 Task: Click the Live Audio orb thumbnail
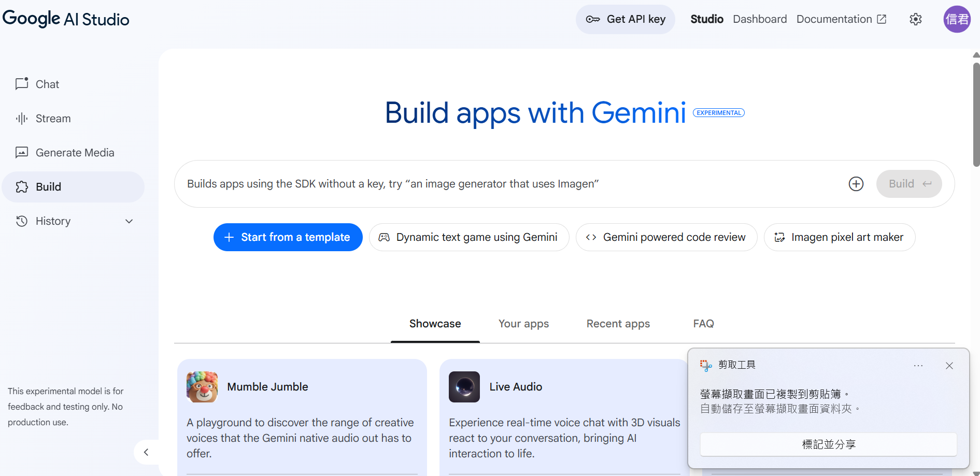click(464, 387)
